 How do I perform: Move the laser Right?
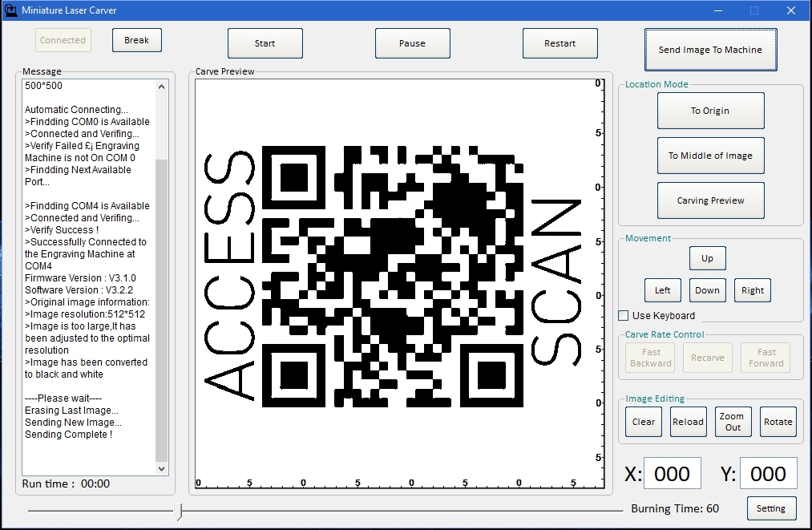753,290
